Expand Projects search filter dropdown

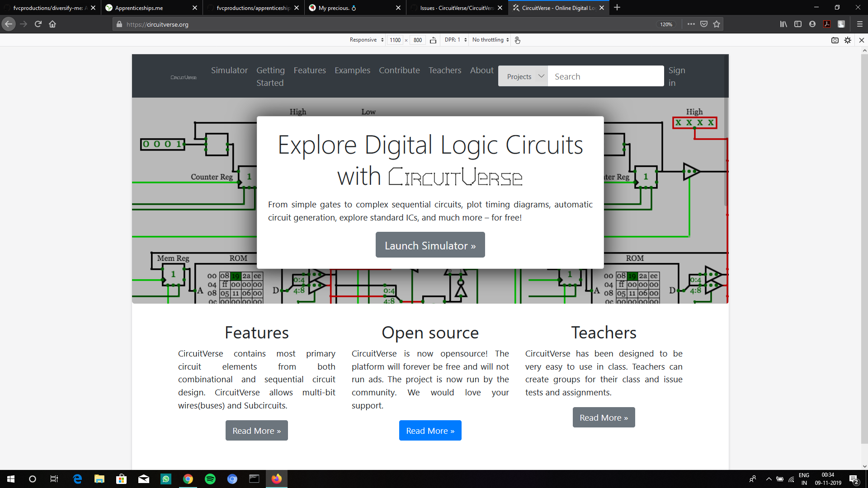pyautogui.click(x=523, y=76)
